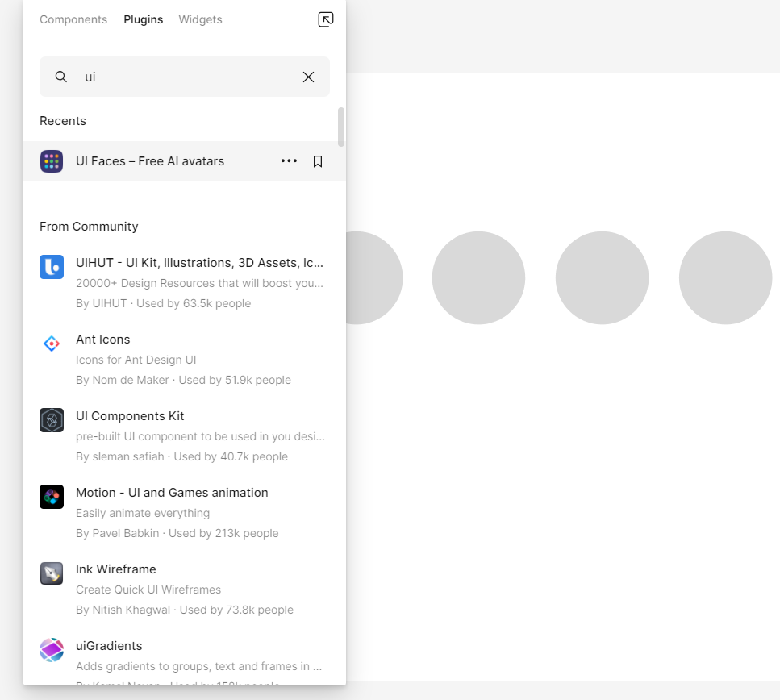
Task: Click the plugin list scrollbar
Action: (x=340, y=127)
